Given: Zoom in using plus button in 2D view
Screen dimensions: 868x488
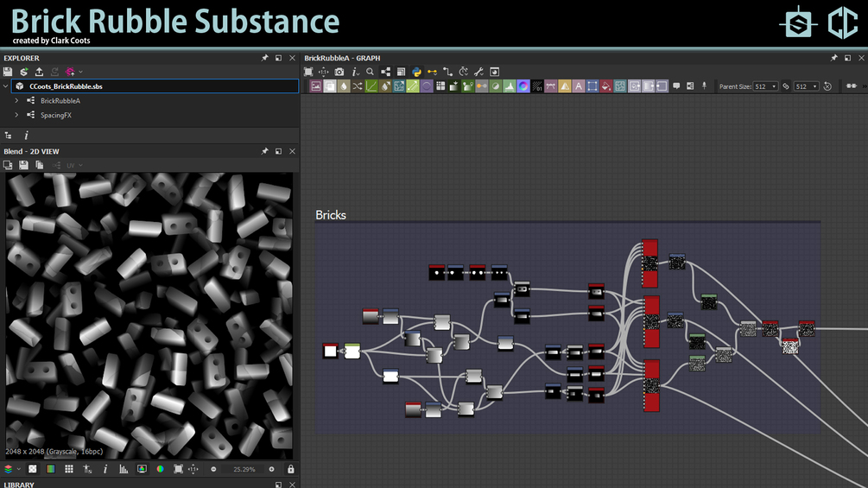Looking at the screenshot, I should (271, 469).
